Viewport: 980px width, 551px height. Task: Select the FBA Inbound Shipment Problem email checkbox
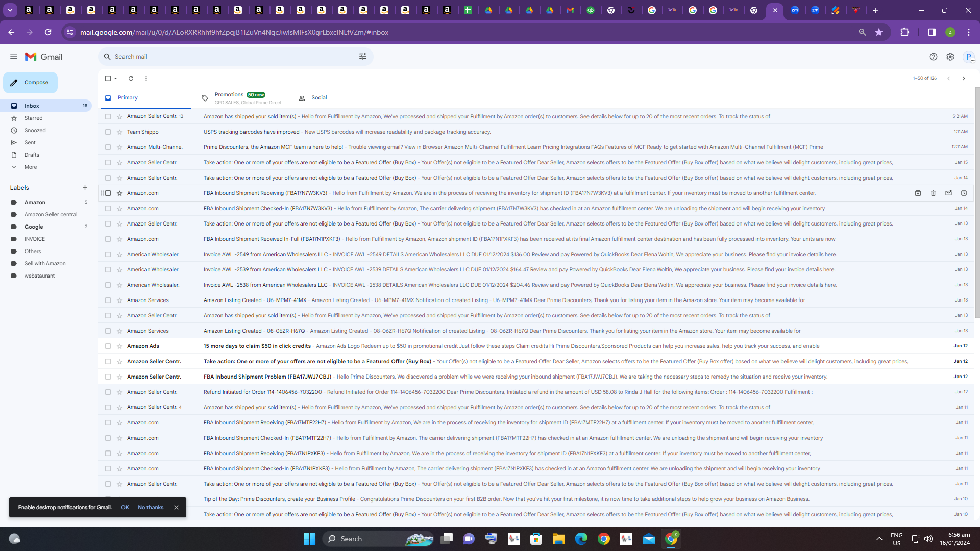coord(108,377)
